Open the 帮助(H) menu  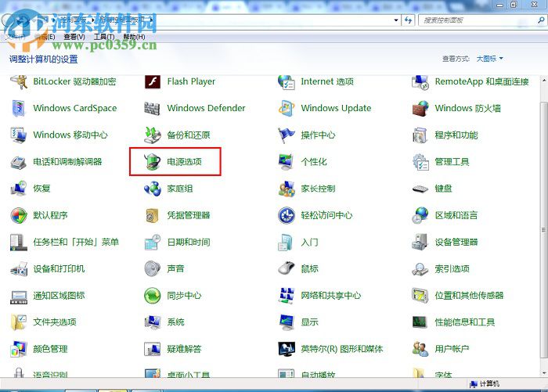coord(134,37)
